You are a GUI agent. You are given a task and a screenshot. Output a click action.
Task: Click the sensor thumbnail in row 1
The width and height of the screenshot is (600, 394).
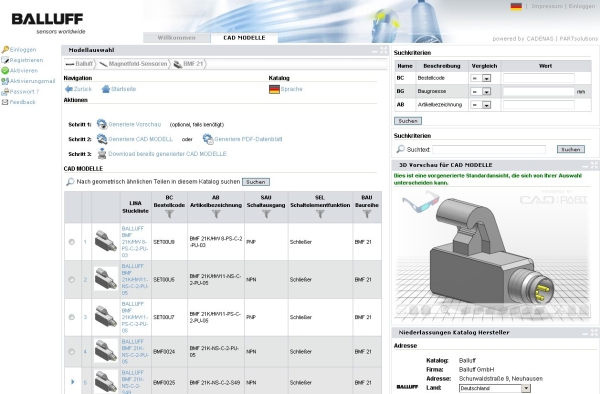[x=106, y=241]
